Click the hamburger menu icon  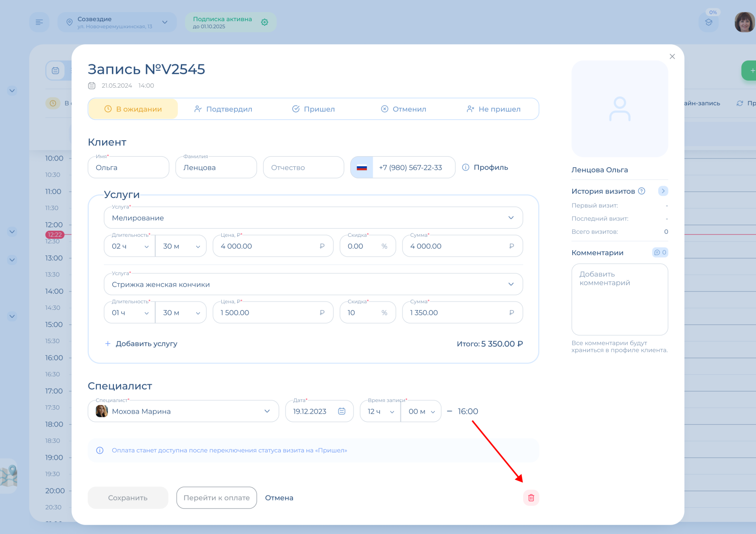tap(39, 22)
